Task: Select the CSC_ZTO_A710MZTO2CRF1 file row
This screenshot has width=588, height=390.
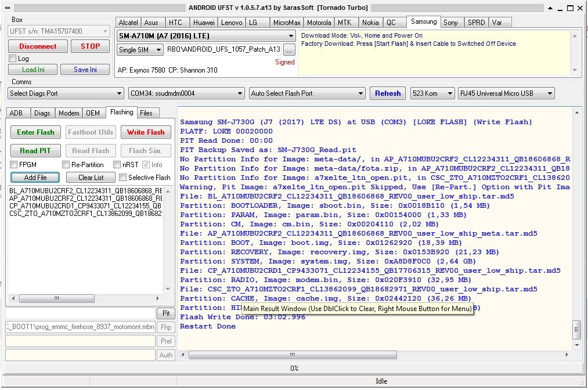Action: pyautogui.click(x=86, y=214)
